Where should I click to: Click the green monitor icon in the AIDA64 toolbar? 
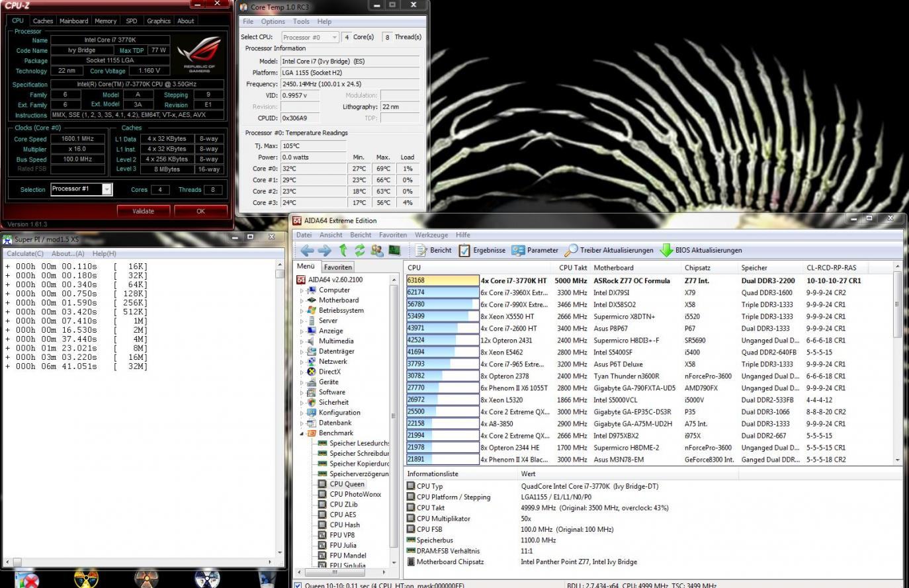[x=394, y=250]
